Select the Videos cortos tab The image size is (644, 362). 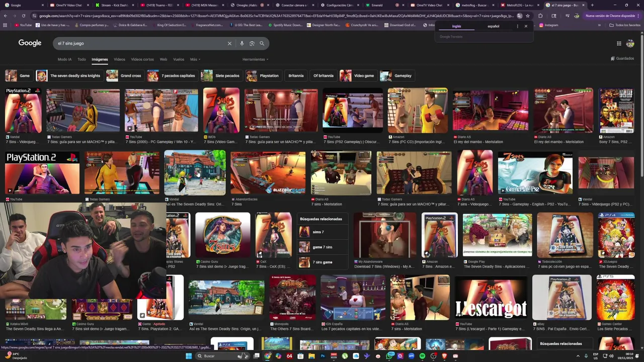pos(142,59)
